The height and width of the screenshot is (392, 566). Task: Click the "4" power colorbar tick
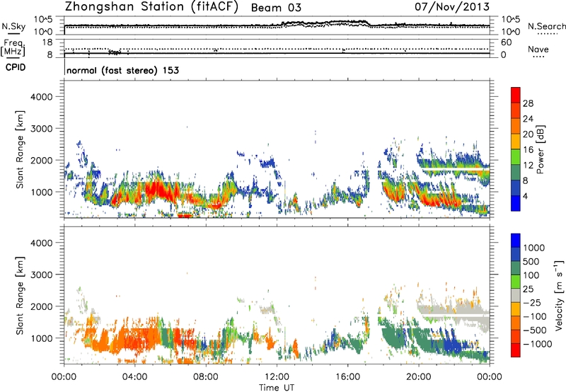pyautogui.click(x=525, y=196)
